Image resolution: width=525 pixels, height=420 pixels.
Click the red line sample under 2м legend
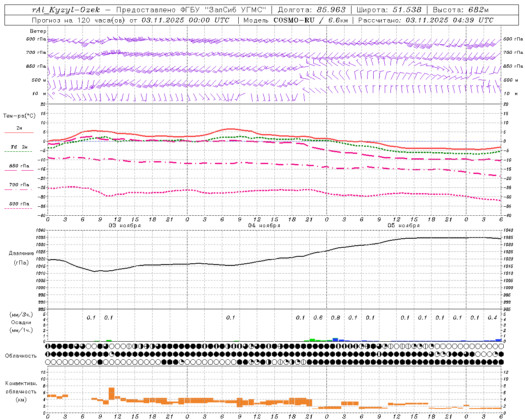(19, 132)
